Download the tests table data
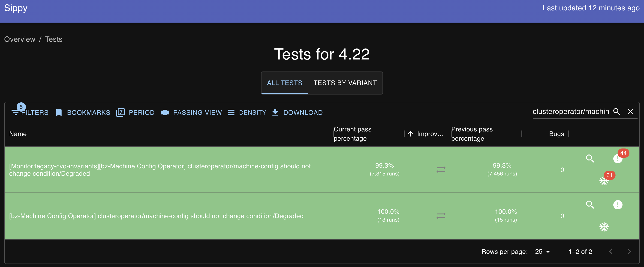The height and width of the screenshot is (267, 644). pos(297,113)
